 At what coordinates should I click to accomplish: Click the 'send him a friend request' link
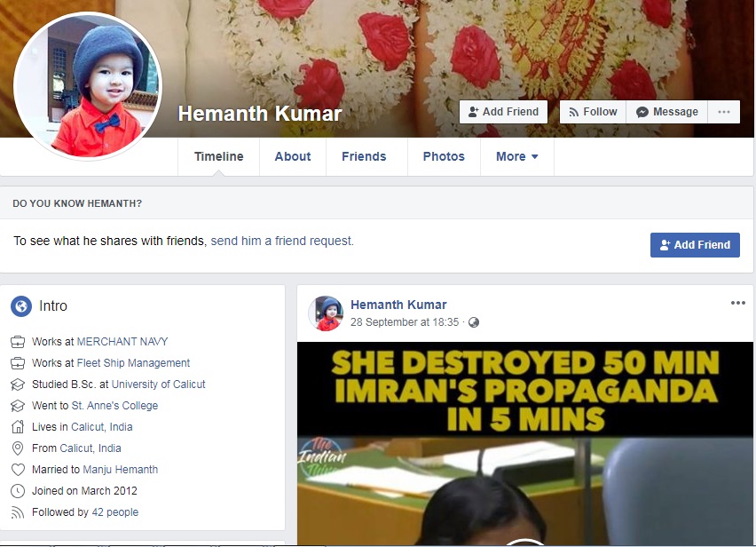(x=282, y=241)
